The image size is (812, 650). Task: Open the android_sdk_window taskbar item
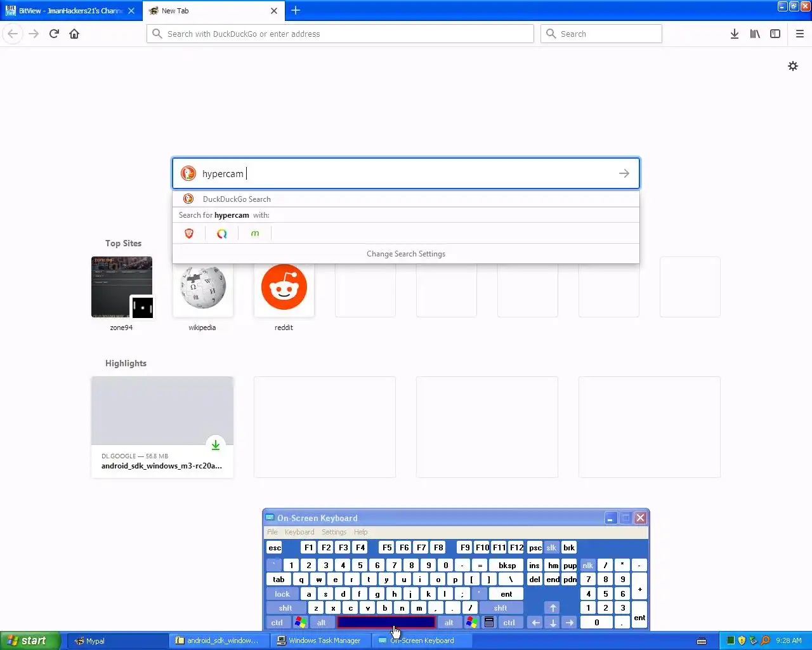[220, 641]
